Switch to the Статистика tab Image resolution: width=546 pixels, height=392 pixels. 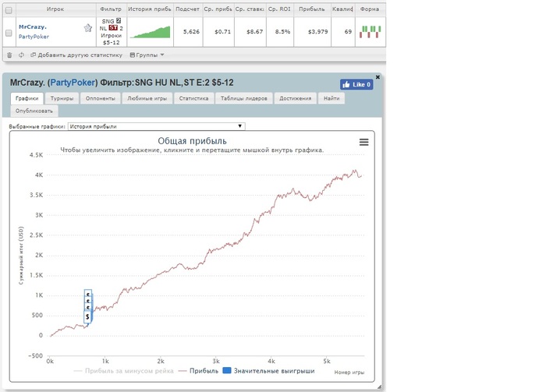[x=193, y=98]
